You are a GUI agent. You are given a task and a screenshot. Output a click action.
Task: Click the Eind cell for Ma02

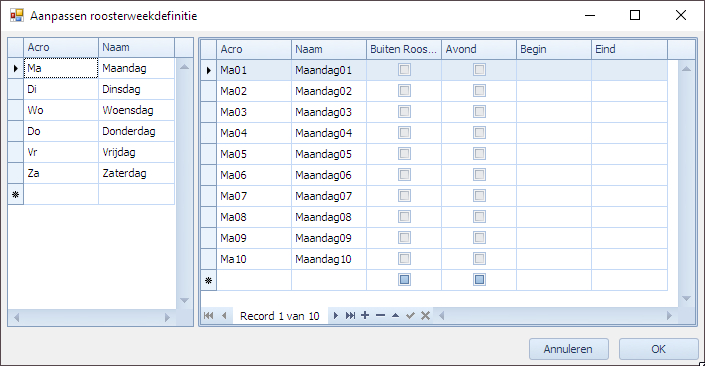coord(629,91)
